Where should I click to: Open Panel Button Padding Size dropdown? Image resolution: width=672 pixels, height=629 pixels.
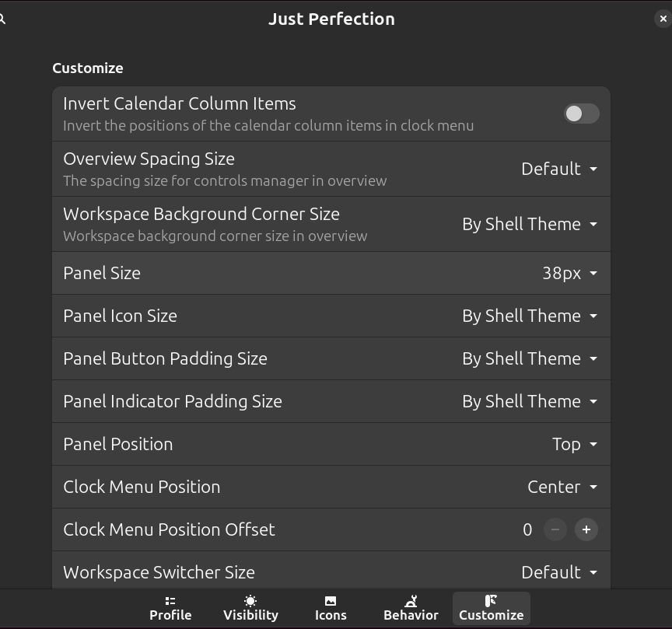530,358
